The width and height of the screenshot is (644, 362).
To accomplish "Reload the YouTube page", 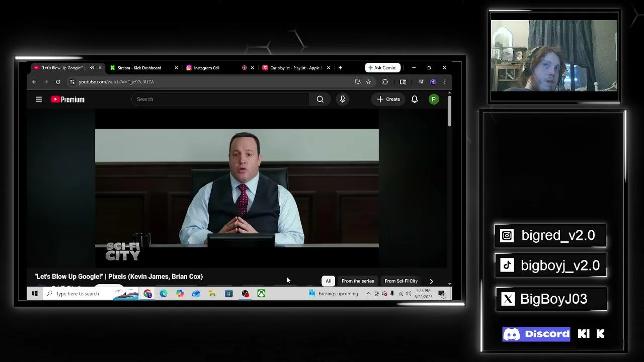I will pos(58,81).
